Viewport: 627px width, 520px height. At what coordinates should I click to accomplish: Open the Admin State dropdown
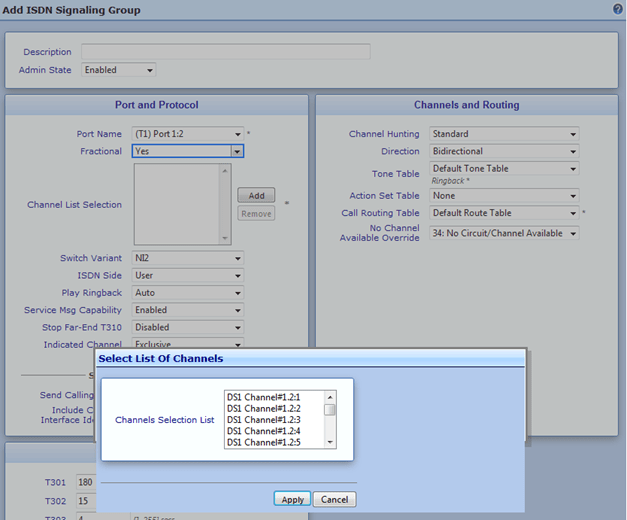(118, 70)
